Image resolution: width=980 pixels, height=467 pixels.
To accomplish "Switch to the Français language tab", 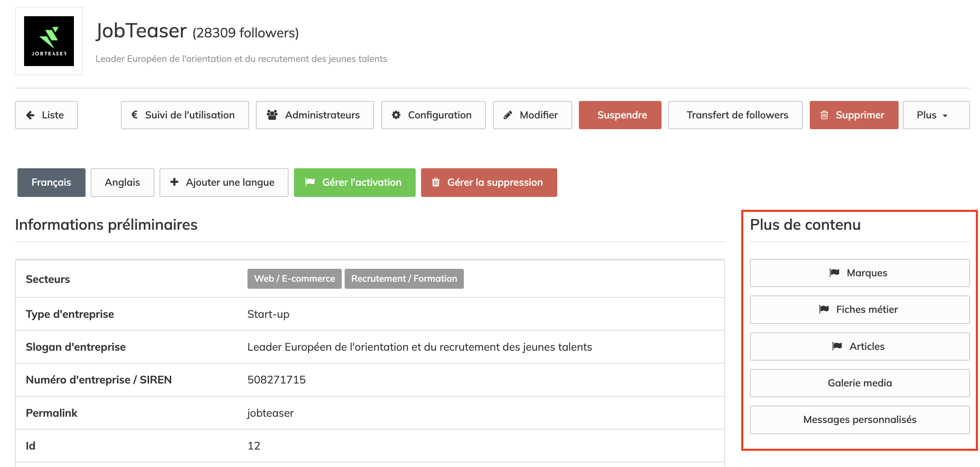I will point(51,182).
